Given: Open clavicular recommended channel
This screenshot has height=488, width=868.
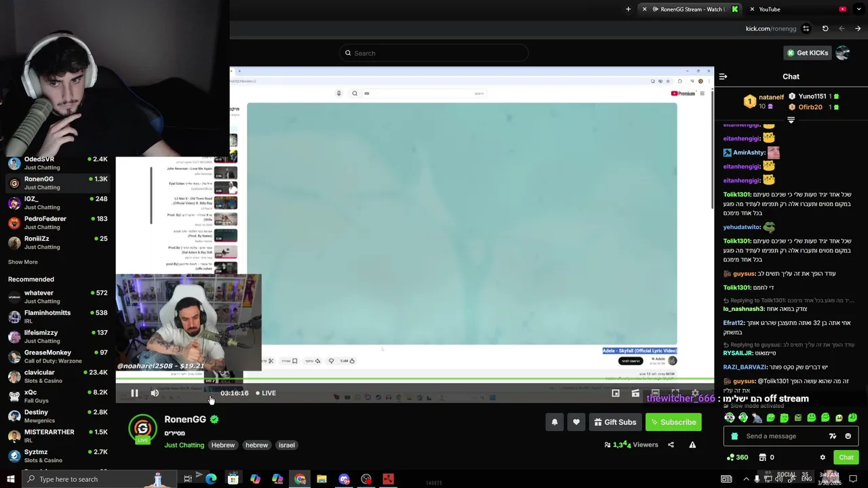Looking at the screenshot, I should coord(58,376).
